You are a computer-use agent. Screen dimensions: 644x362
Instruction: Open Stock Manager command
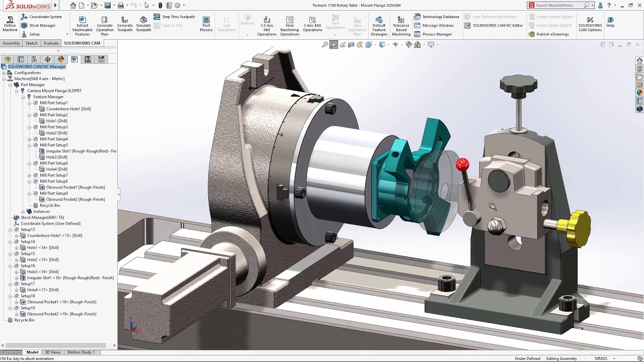pyautogui.click(x=38, y=25)
